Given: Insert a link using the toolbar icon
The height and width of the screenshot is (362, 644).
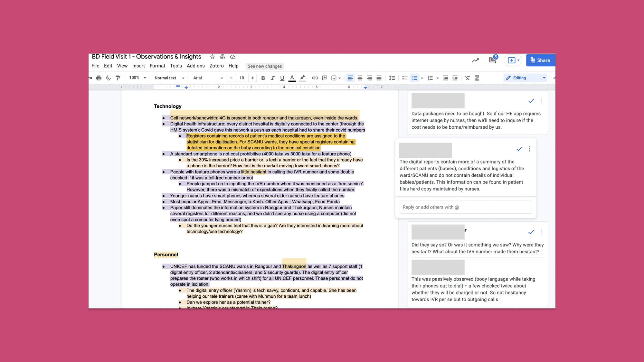Looking at the screenshot, I should pyautogui.click(x=315, y=78).
